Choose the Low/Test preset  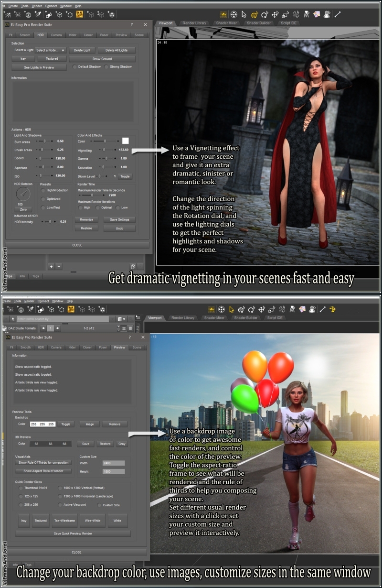tap(43, 207)
